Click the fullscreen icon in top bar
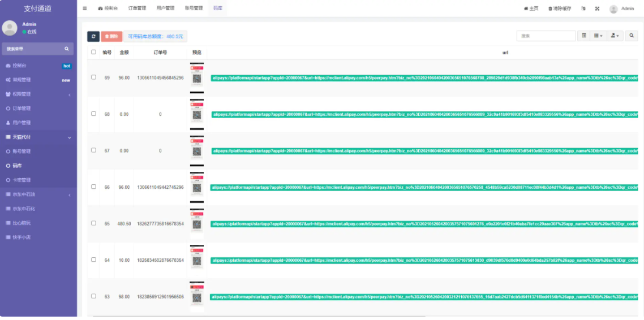The height and width of the screenshot is (320, 644). click(x=597, y=8)
